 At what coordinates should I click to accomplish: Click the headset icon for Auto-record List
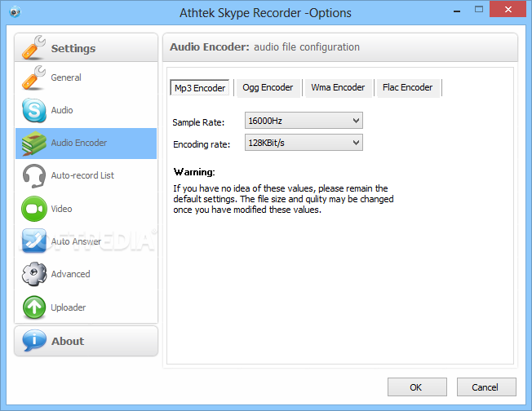(x=34, y=175)
